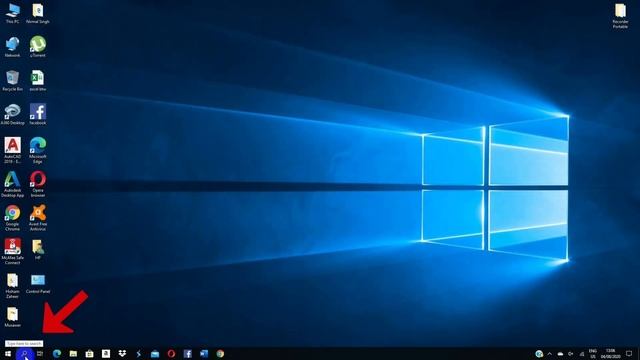
Task: Open the Amazon taskbar icon
Action: click(106, 353)
